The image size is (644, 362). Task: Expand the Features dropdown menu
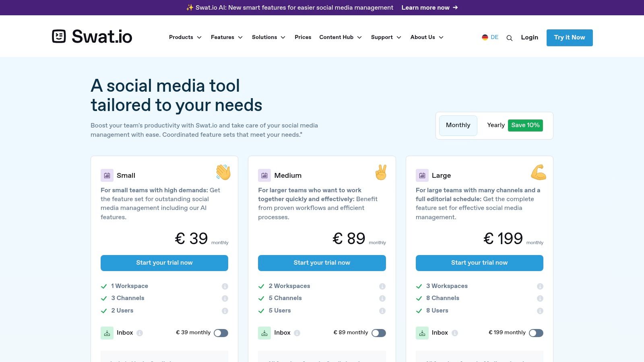227,37
